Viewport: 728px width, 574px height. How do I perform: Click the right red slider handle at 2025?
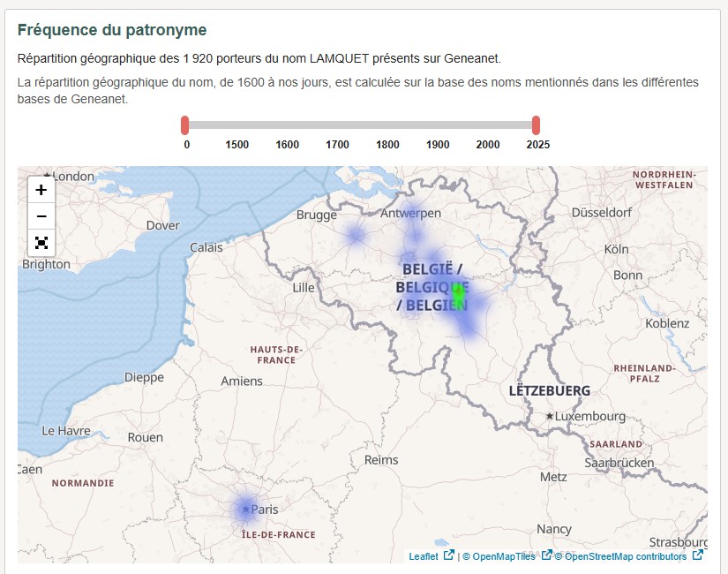pos(536,125)
